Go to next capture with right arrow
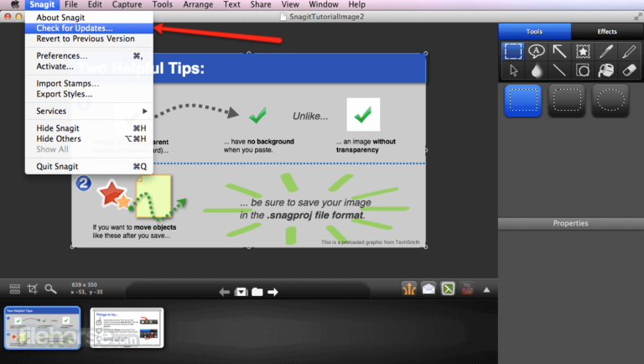Screen dimensions: 644x364 coord(273,292)
